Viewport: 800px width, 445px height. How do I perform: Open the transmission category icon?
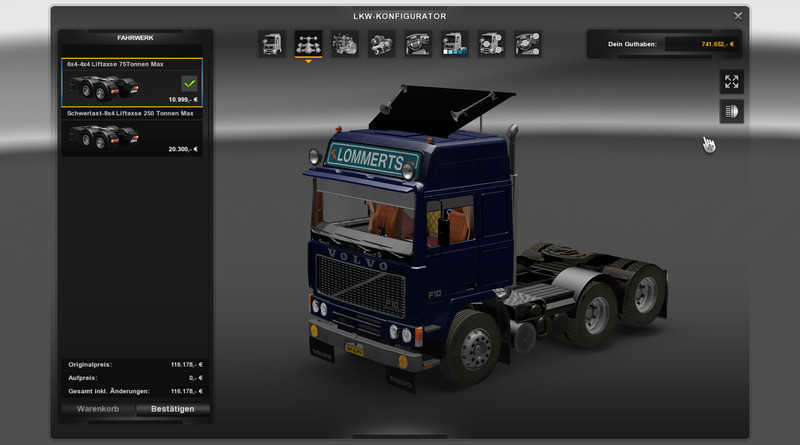[x=382, y=44]
